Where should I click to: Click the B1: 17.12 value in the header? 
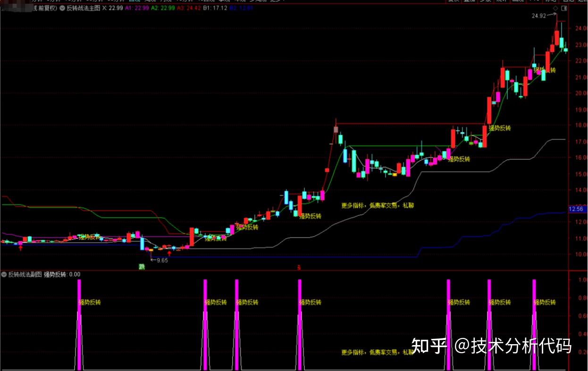coord(216,8)
